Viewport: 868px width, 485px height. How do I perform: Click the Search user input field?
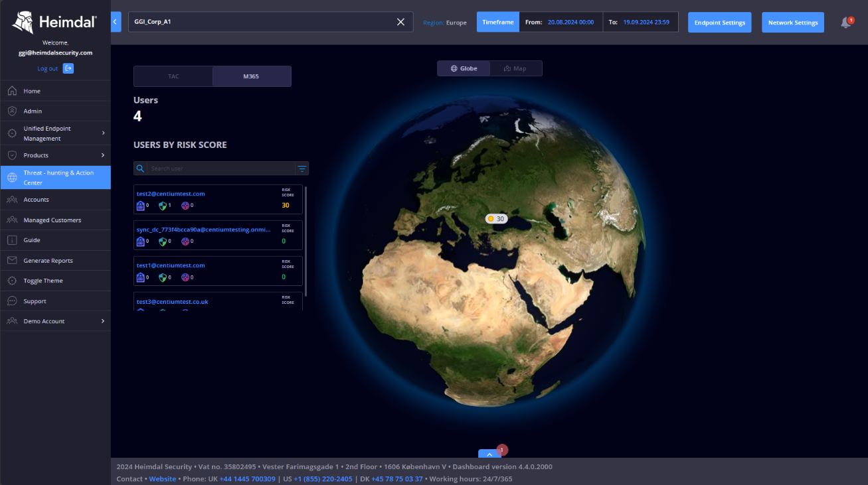221,169
